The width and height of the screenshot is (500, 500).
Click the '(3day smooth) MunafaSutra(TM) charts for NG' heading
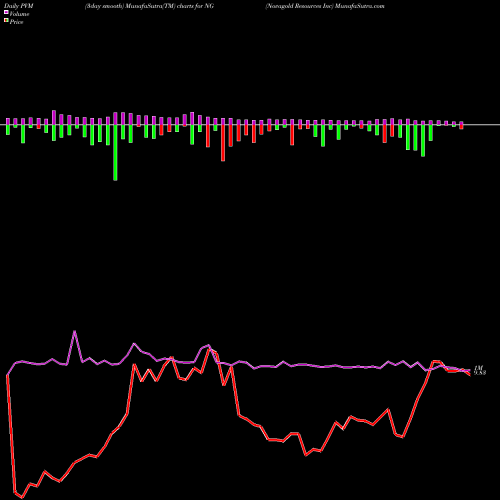click(x=149, y=6)
